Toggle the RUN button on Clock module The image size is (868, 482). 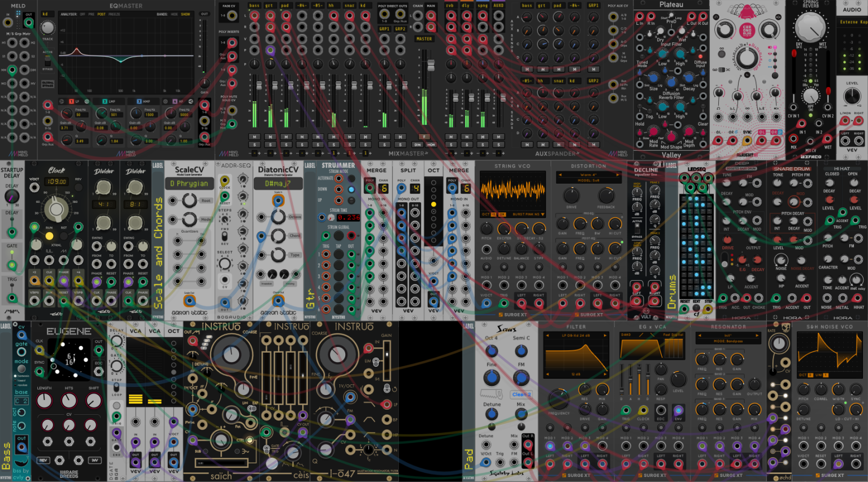pyautogui.click(x=49, y=236)
